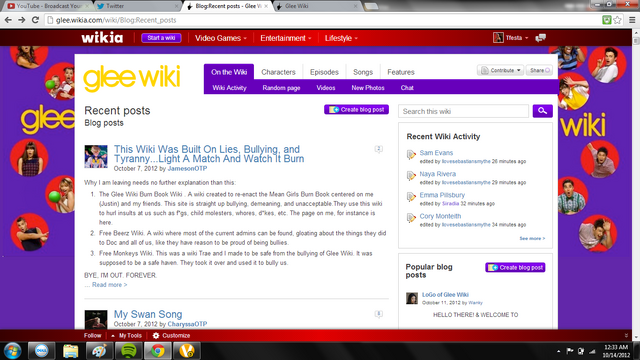
Task: Open the Chrome menu icon
Action: [x=631, y=20]
